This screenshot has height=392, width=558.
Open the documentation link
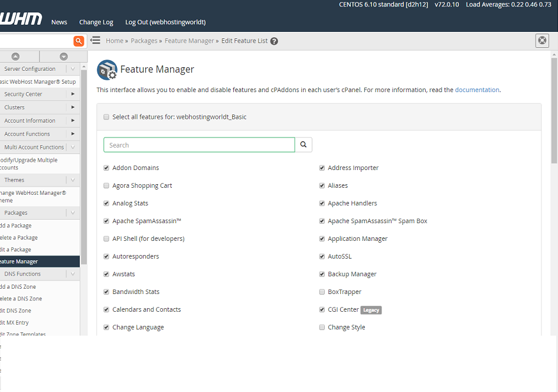pos(477,90)
